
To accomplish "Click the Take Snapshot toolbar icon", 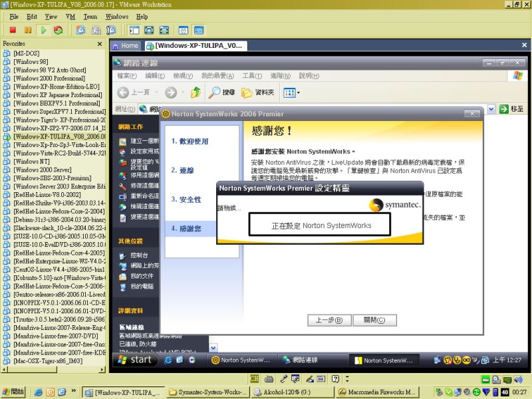I will click(x=80, y=30).
